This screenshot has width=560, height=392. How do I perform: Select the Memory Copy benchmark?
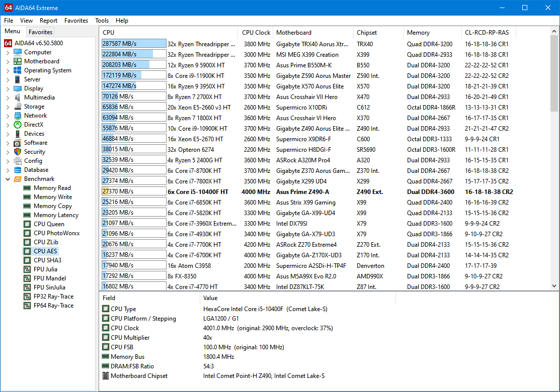(x=53, y=206)
